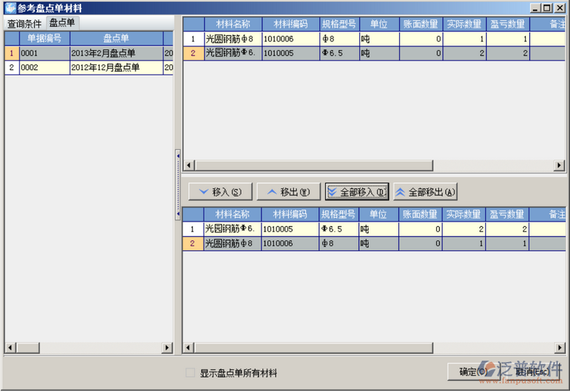Click left panel scroll left arrow
Viewport: 570px width, 392px height.
coord(10,348)
